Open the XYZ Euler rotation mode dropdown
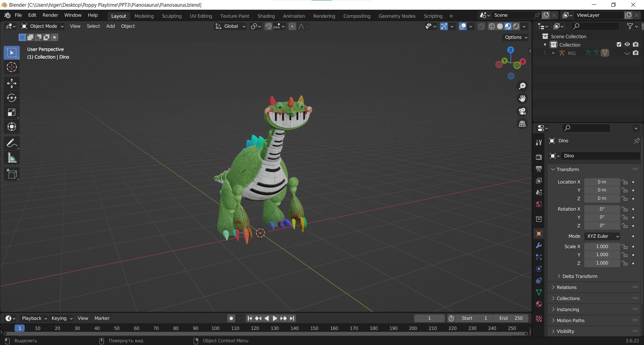Image resolution: width=644 pixels, height=345 pixels. click(x=602, y=236)
